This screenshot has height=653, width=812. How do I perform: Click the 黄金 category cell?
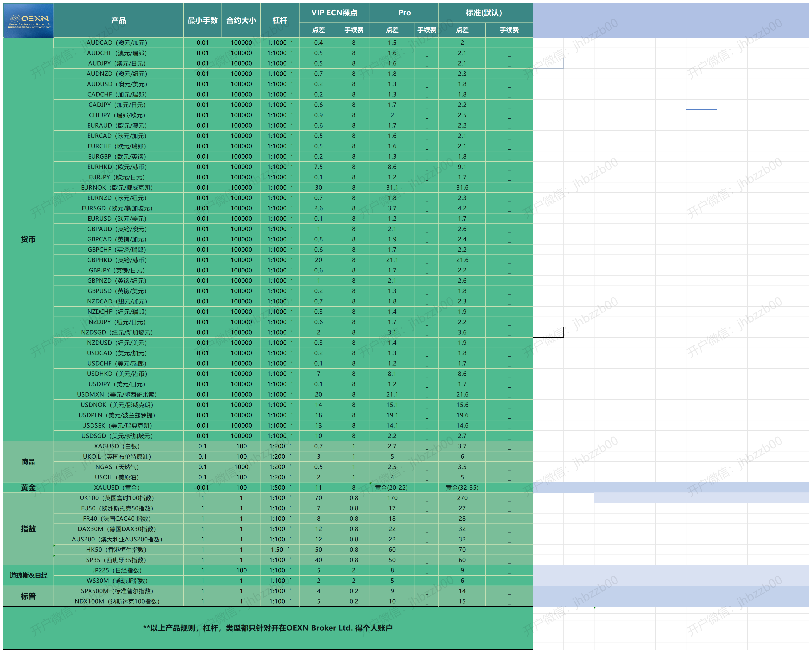[x=29, y=487]
